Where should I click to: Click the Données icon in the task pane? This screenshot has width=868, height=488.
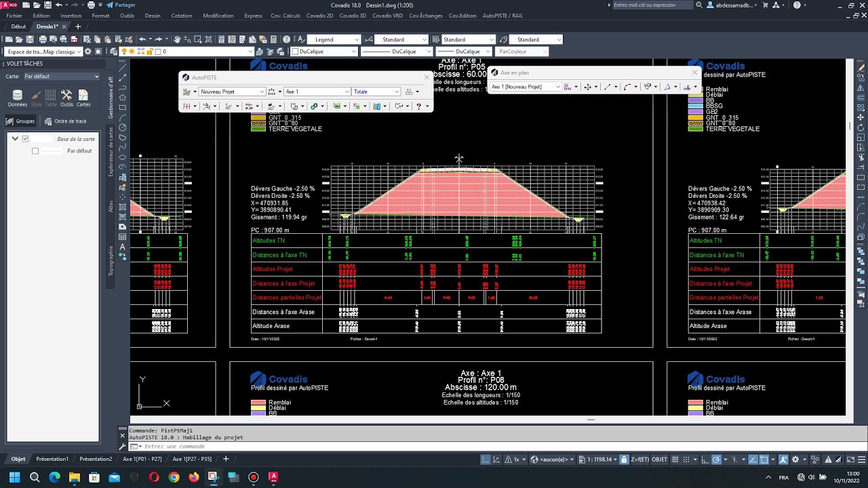(18, 98)
